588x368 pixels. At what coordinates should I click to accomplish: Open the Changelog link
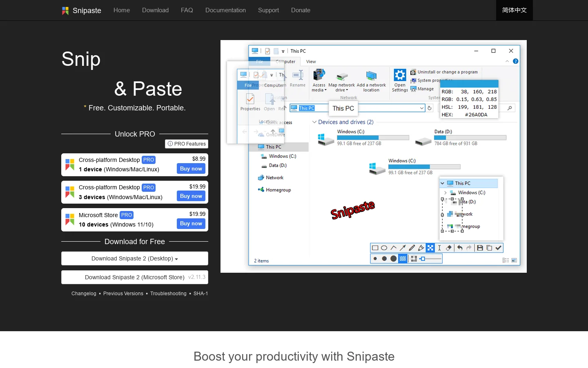pyautogui.click(x=84, y=294)
